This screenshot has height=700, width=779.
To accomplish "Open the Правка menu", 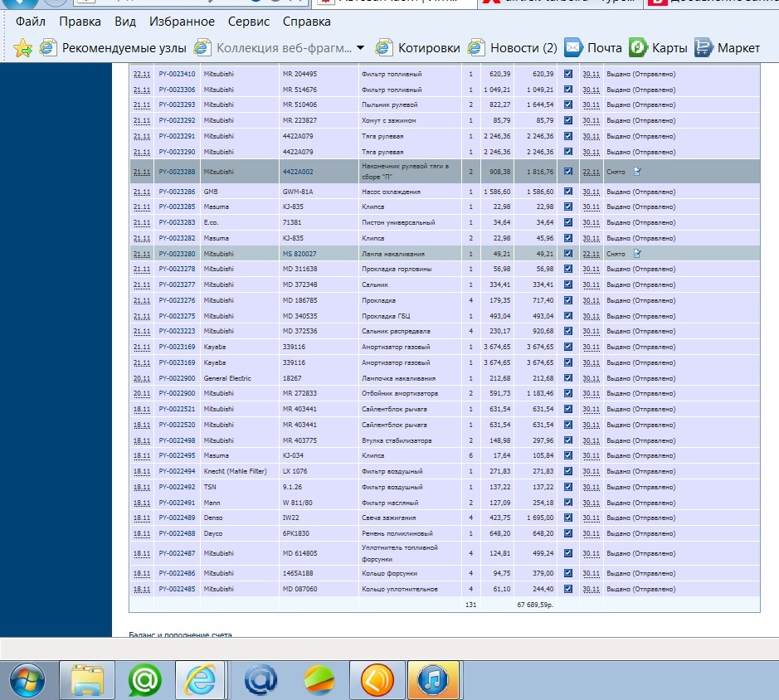I will [x=80, y=22].
